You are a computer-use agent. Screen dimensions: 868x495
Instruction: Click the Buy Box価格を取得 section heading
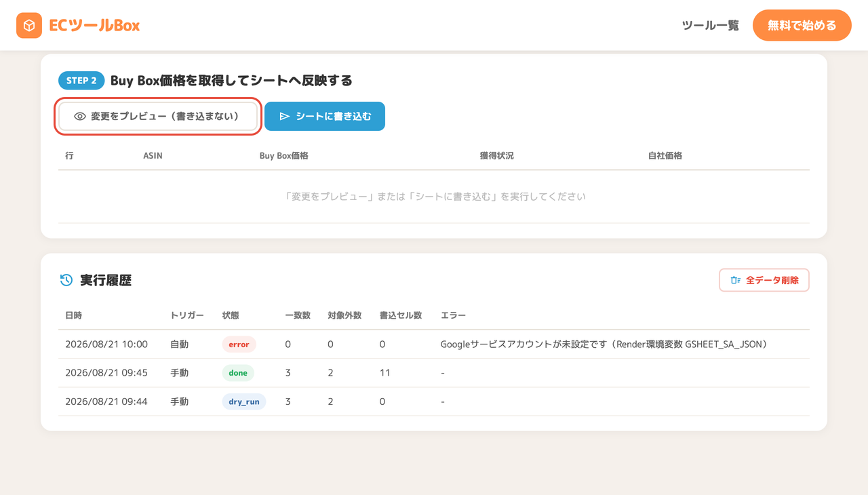coord(231,81)
